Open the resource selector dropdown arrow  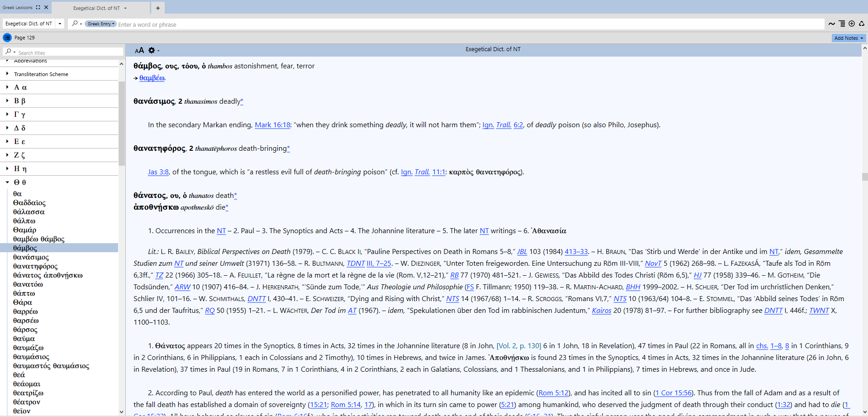pos(60,24)
